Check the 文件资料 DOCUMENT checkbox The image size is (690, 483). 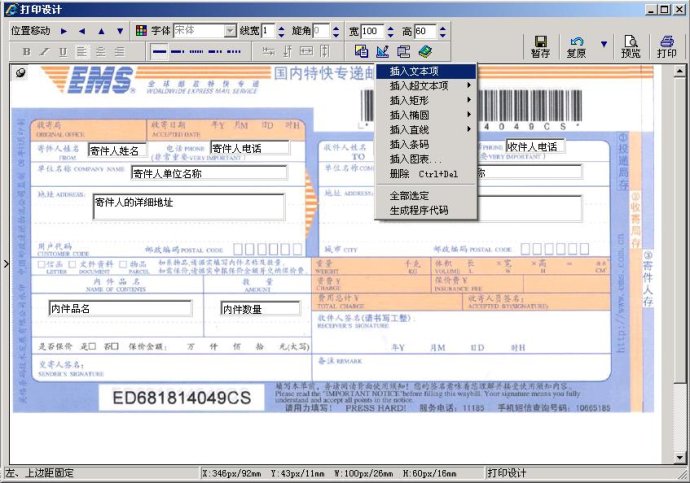tap(73, 263)
